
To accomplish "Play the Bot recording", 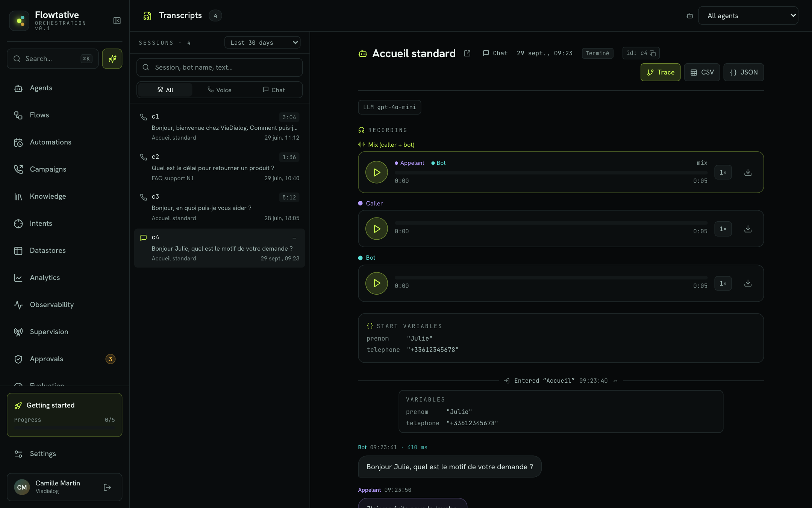I will pos(376,283).
